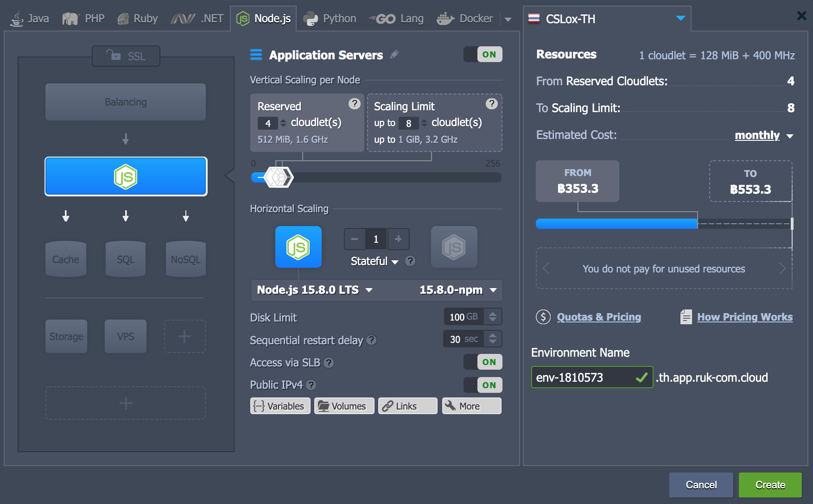The height and width of the screenshot is (504, 813).
Task: Toggle off the Application Servers switch
Action: click(x=483, y=54)
